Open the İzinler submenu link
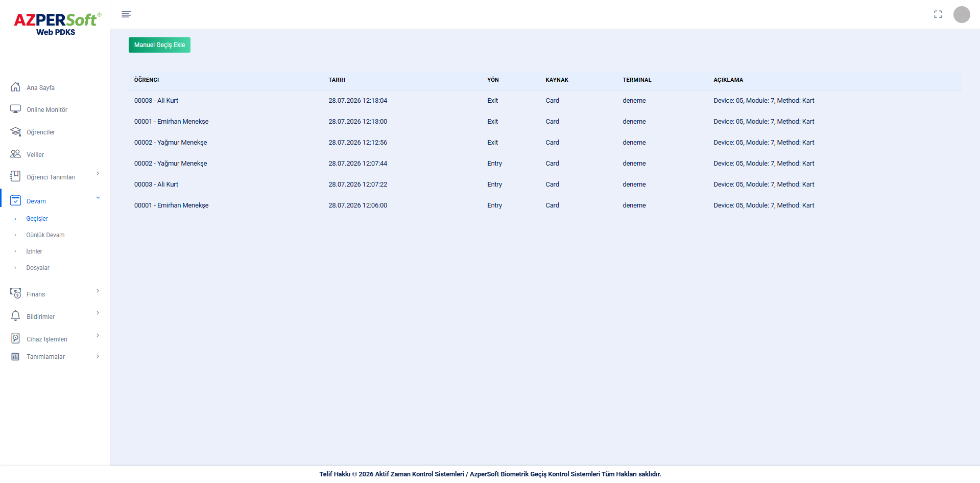Image resolution: width=980 pixels, height=483 pixels. point(34,251)
